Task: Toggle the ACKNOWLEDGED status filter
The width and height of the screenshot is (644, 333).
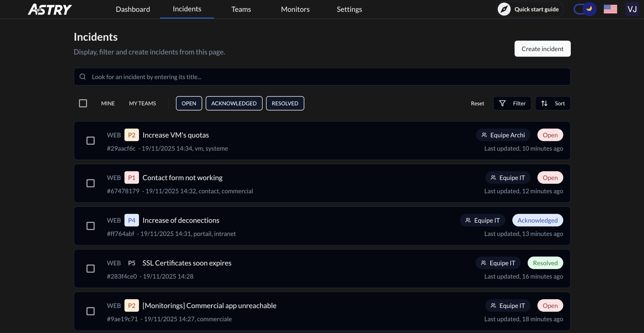Action: click(234, 103)
